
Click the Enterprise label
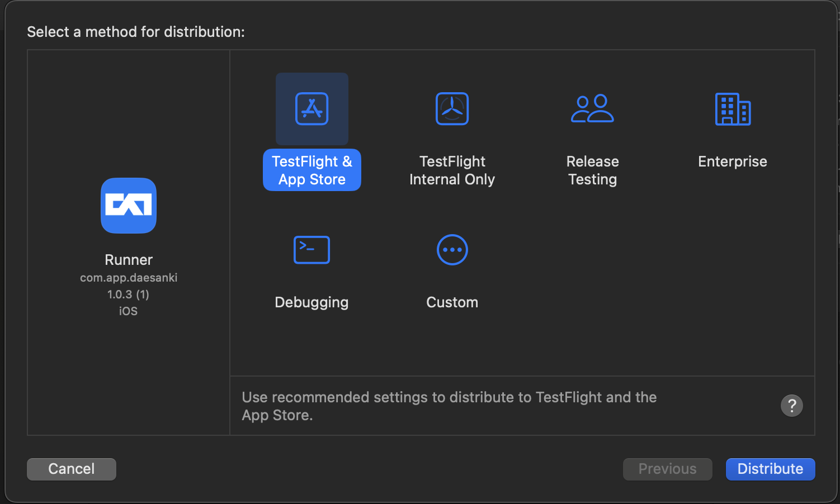733,161
